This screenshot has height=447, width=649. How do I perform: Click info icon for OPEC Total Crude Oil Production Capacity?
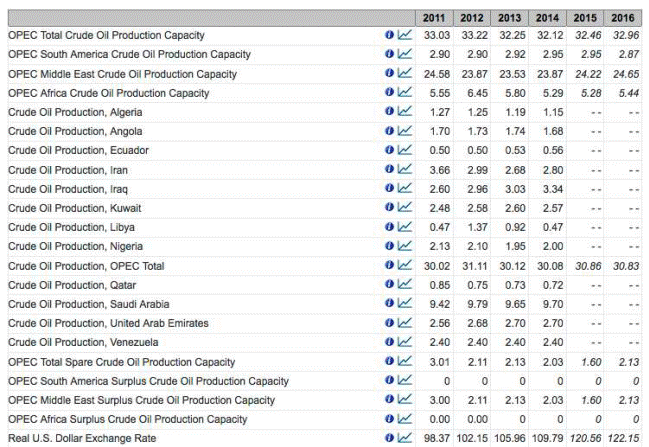point(389,35)
